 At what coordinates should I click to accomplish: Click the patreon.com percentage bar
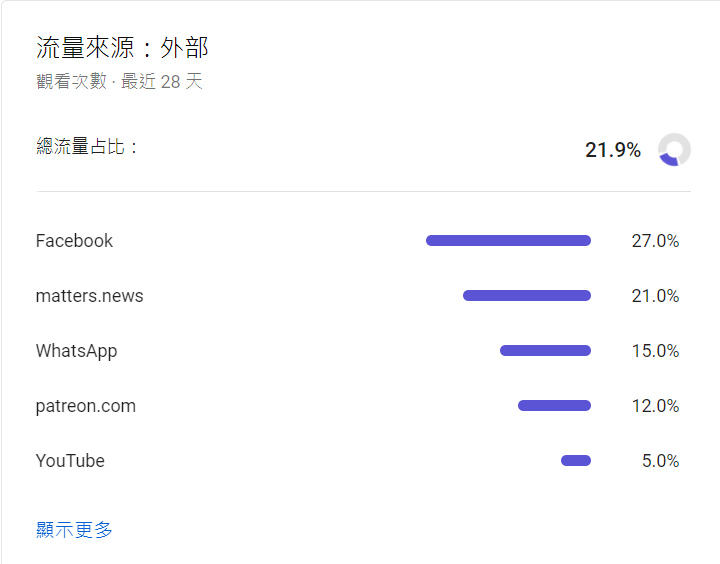tap(554, 406)
